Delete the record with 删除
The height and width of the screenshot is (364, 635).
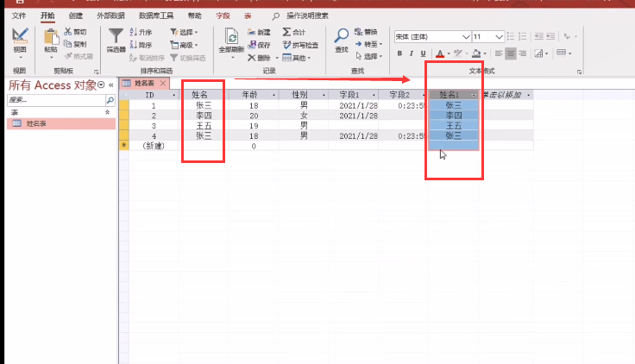(x=259, y=58)
